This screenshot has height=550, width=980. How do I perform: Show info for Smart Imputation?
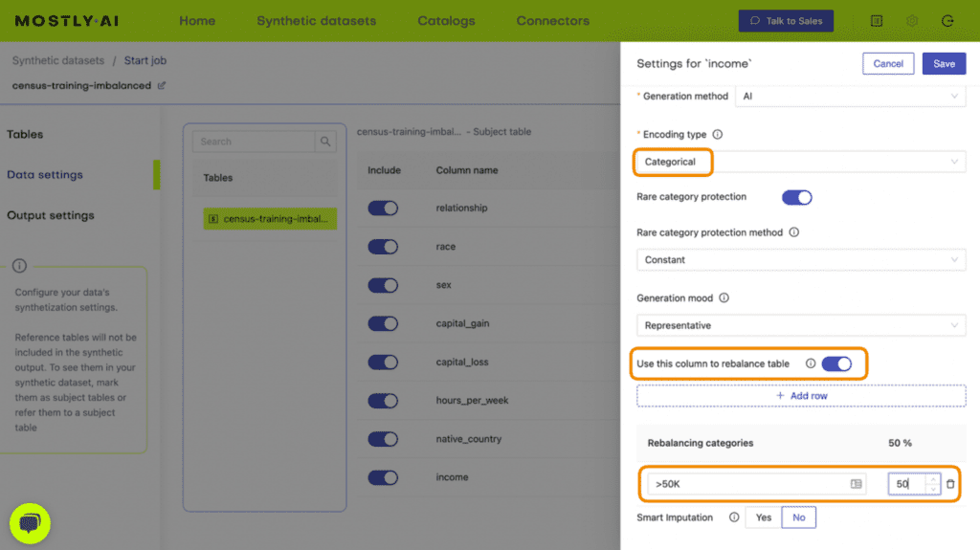coord(734,517)
